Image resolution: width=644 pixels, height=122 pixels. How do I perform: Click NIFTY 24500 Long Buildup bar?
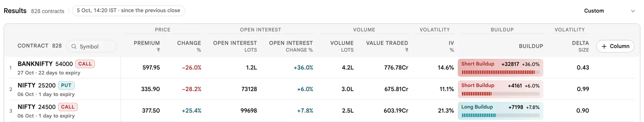[500, 115]
